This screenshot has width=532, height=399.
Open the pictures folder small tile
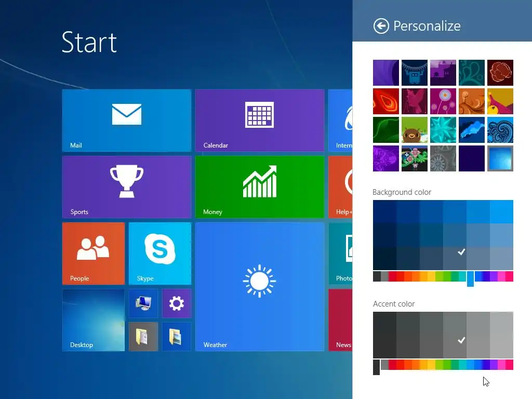(x=177, y=337)
